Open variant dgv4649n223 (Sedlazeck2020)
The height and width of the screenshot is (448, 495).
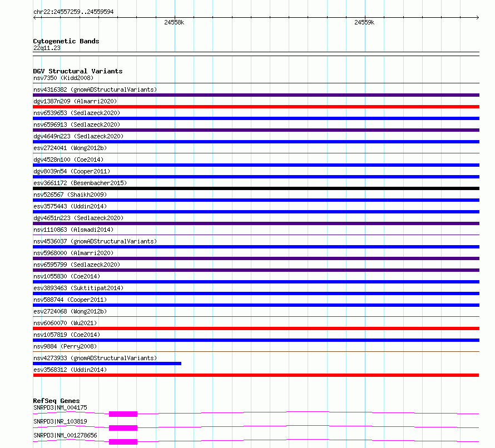point(78,136)
